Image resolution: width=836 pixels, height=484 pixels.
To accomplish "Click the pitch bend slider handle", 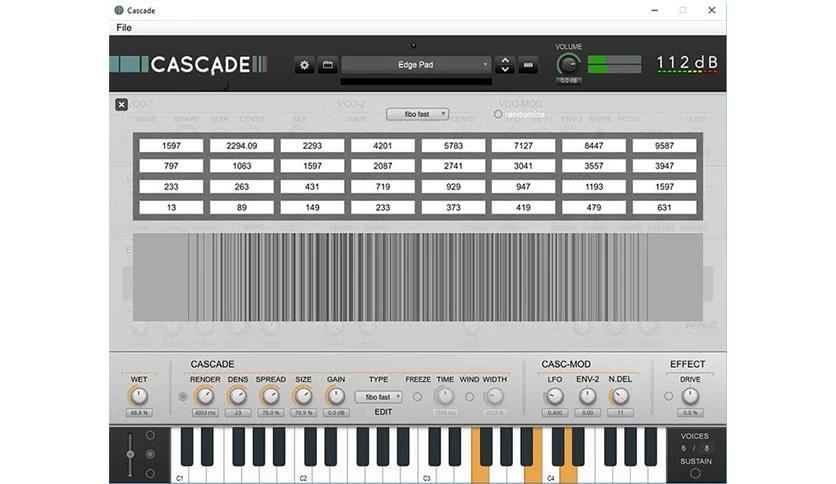I will [130, 454].
